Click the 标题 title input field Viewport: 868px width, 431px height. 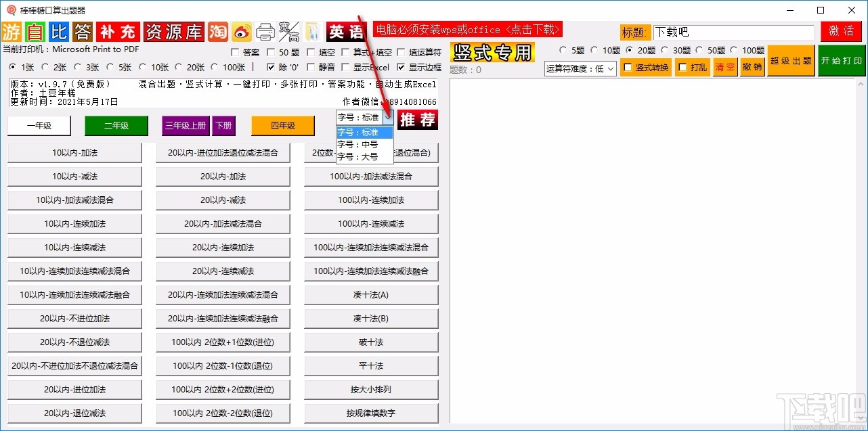pyautogui.click(x=733, y=32)
